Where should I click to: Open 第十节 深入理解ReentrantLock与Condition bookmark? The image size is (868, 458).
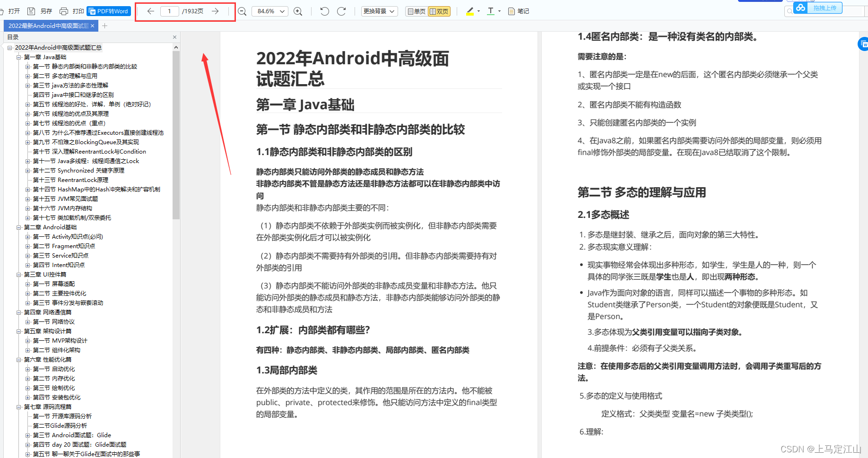89,151
